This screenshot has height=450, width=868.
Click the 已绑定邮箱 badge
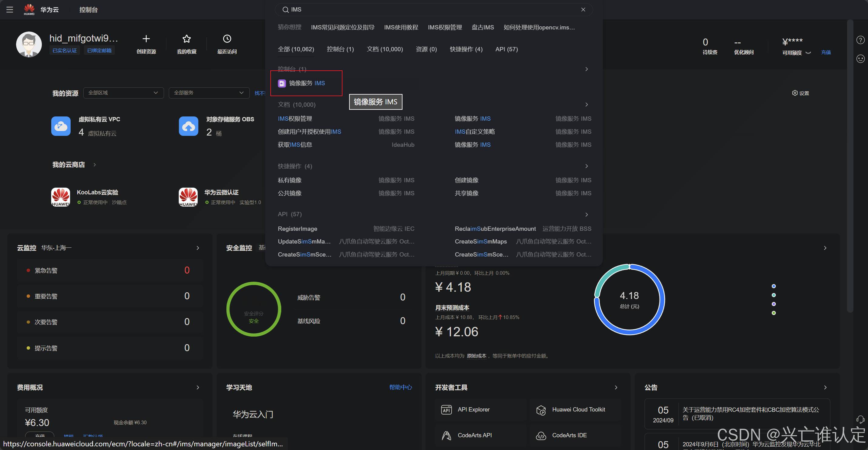pos(99,50)
